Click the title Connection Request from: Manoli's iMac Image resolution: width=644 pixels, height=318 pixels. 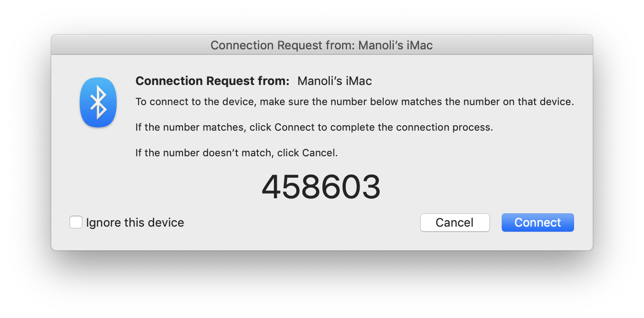[x=322, y=45]
